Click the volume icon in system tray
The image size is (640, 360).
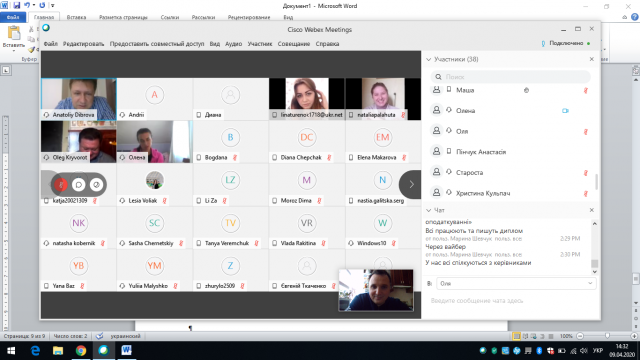point(584,351)
